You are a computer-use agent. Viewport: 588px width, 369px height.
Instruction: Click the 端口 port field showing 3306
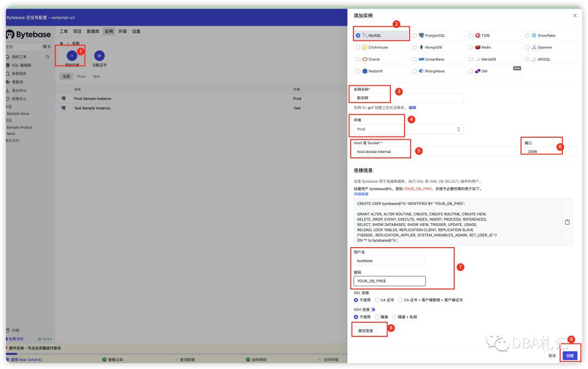[550, 151]
